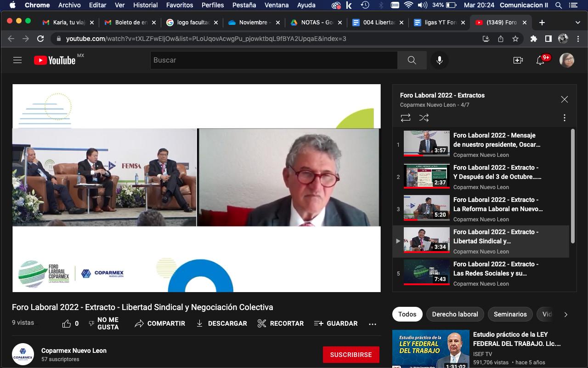Open Spotlight search in the menu bar
The image size is (588, 368).
pyautogui.click(x=559, y=5)
